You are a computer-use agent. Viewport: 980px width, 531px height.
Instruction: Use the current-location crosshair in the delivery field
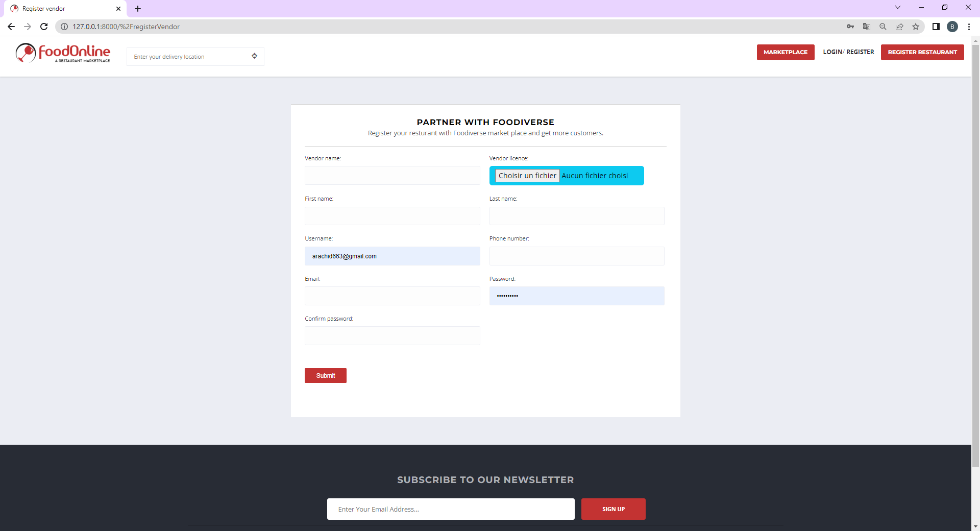pos(255,56)
